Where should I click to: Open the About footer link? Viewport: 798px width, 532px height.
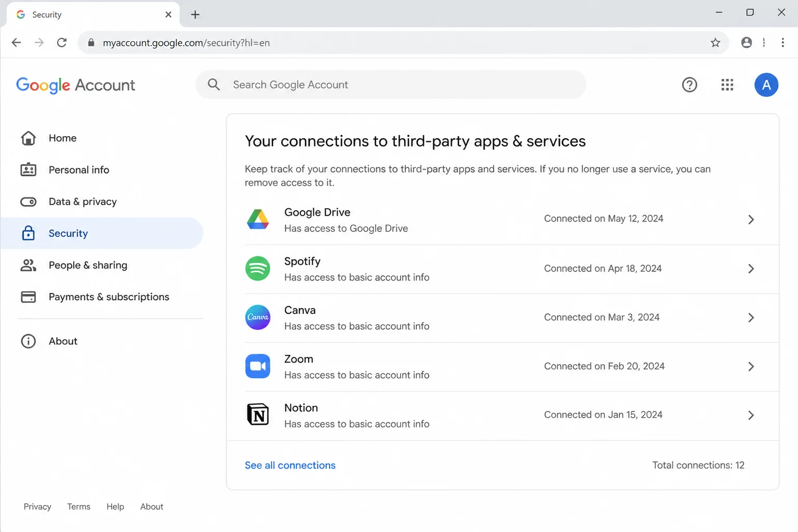pos(152,507)
